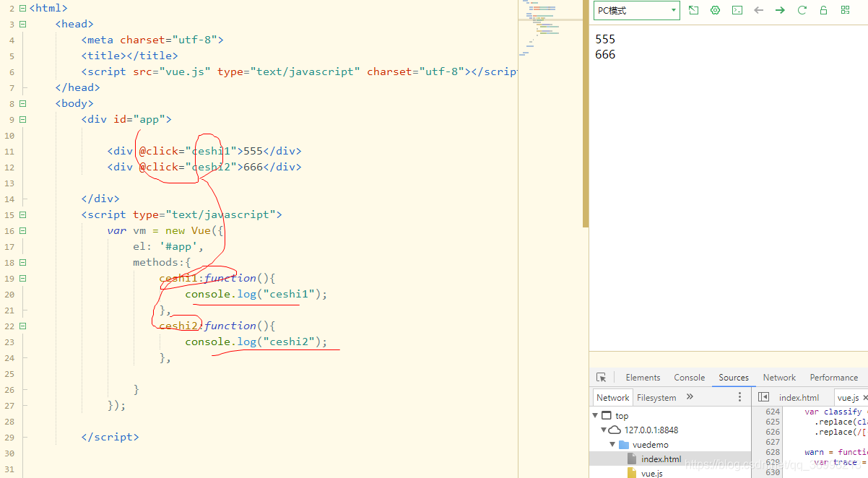Image resolution: width=868 pixels, height=478 pixels.
Task: Fold the div id app block at line 9
Action: 23,120
